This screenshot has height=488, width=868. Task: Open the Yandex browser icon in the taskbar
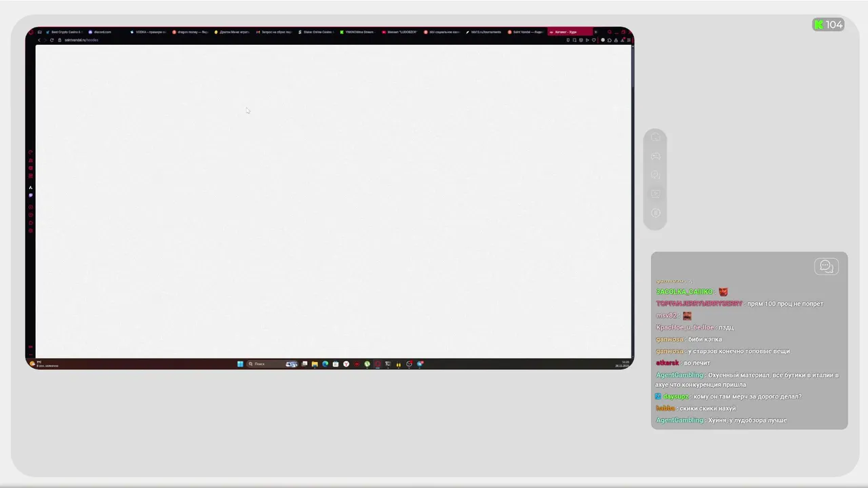tap(346, 364)
